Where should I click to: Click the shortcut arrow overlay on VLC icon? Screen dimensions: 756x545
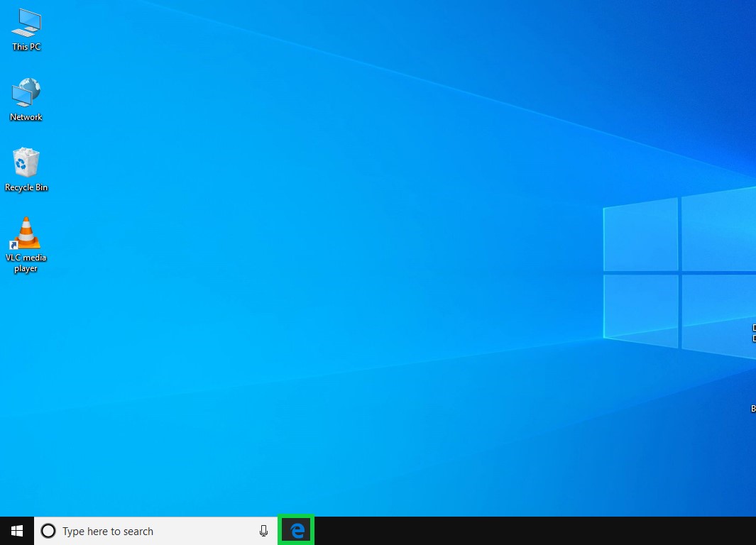click(x=13, y=245)
